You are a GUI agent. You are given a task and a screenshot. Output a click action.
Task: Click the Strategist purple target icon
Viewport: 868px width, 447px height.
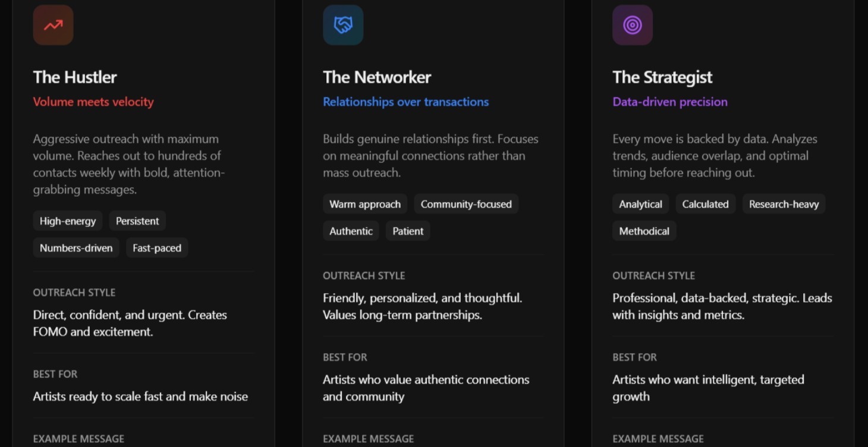[x=633, y=25]
